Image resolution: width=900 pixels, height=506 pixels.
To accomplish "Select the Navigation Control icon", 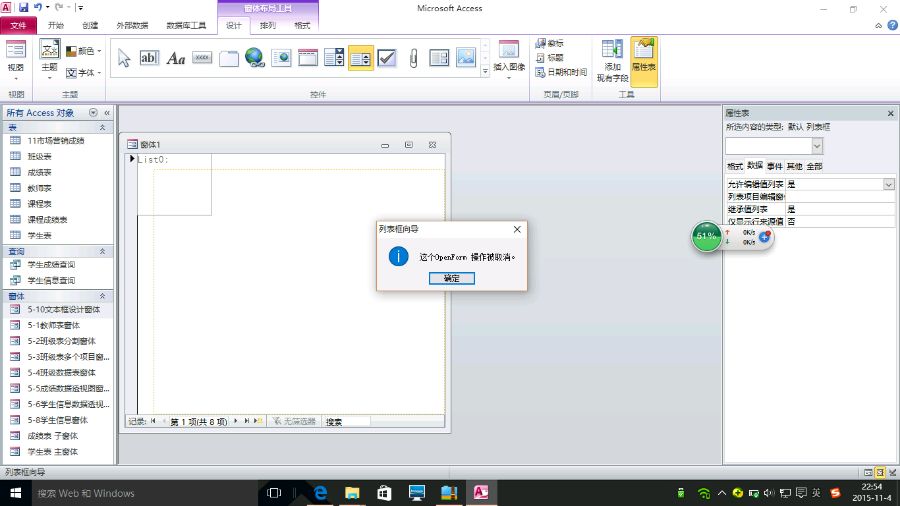I will click(x=308, y=58).
